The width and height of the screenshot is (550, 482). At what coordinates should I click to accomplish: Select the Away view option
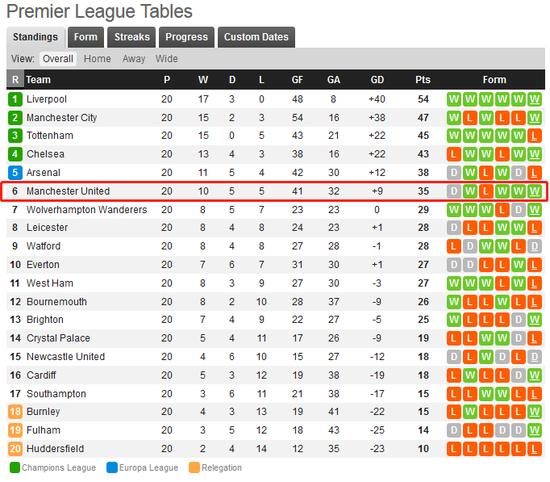[x=134, y=59]
